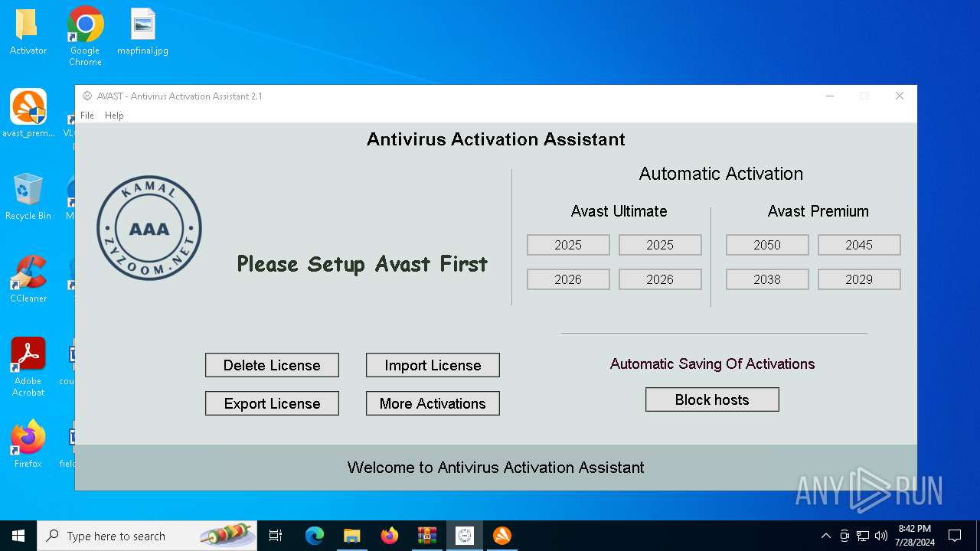This screenshot has width=980, height=551.
Task: Click the welcome status bar message
Action: (x=496, y=468)
